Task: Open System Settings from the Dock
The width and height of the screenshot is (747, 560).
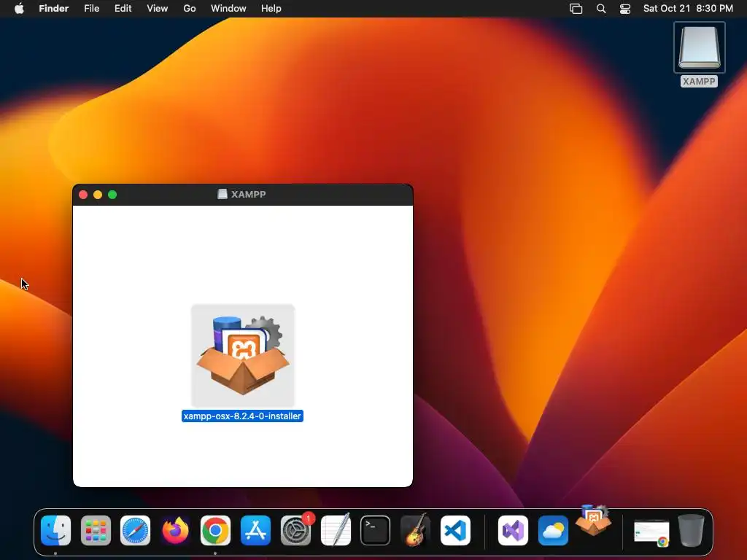Action: pyautogui.click(x=296, y=531)
